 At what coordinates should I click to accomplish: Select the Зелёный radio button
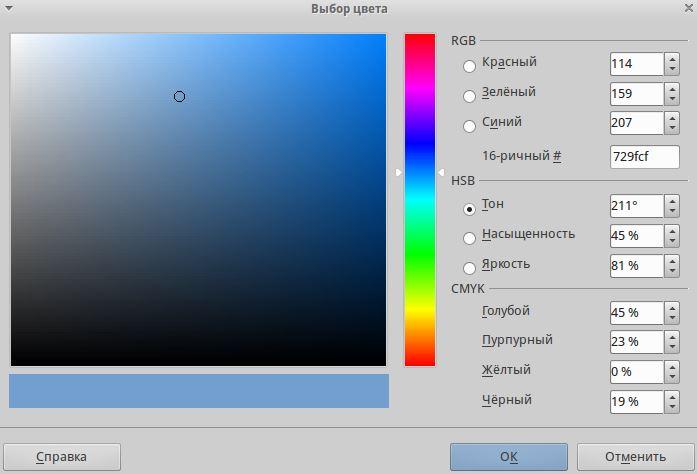pos(469,96)
